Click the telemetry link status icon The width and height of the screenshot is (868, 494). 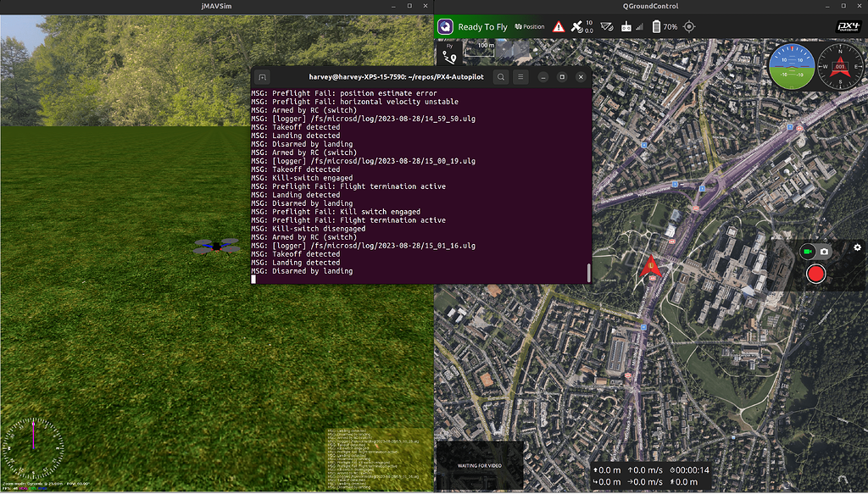click(606, 26)
